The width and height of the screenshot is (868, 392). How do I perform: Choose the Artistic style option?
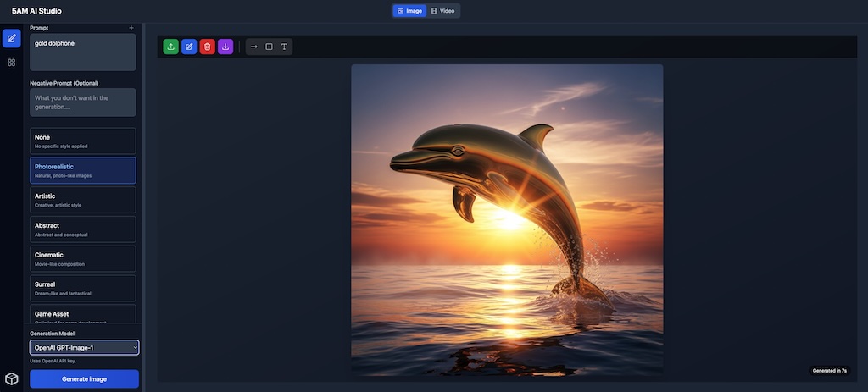[x=83, y=200]
